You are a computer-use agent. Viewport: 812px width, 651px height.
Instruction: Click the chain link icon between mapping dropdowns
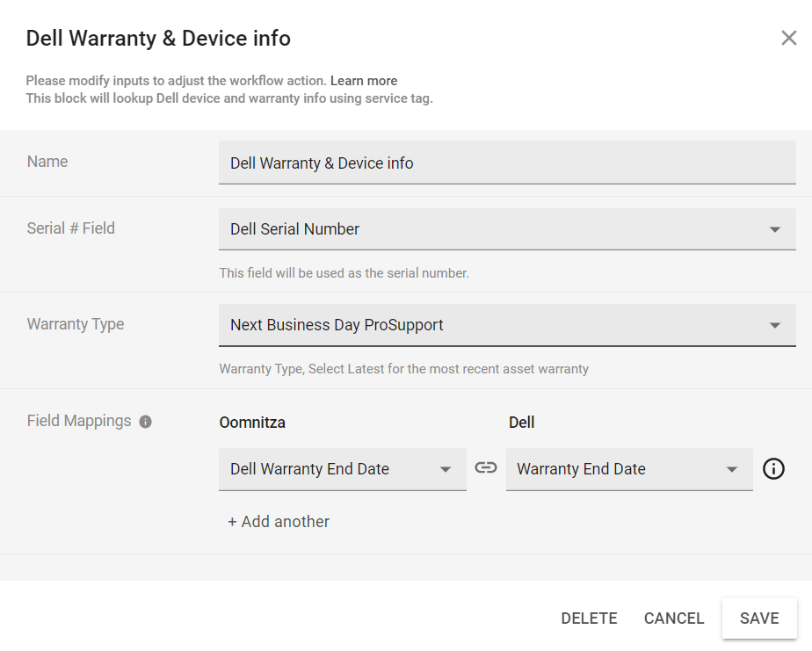coord(486,468)
